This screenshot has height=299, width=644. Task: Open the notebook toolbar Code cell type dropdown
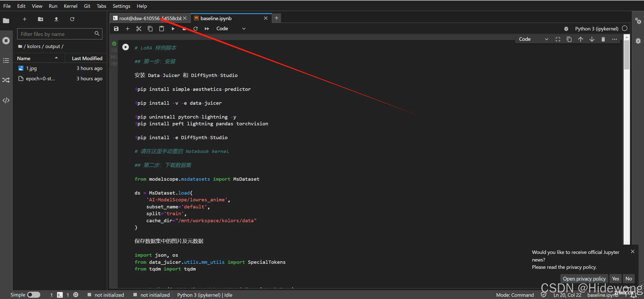click(x=231, y=29)
